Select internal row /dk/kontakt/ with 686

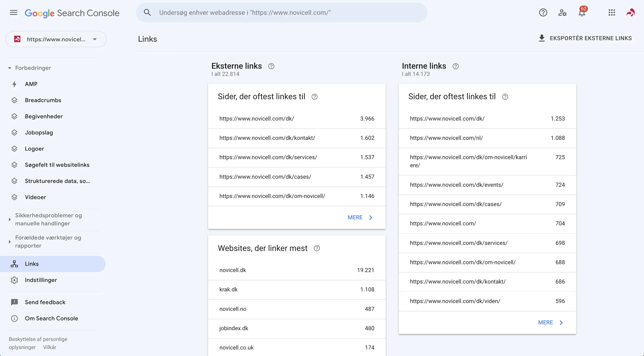pos(487,282)
